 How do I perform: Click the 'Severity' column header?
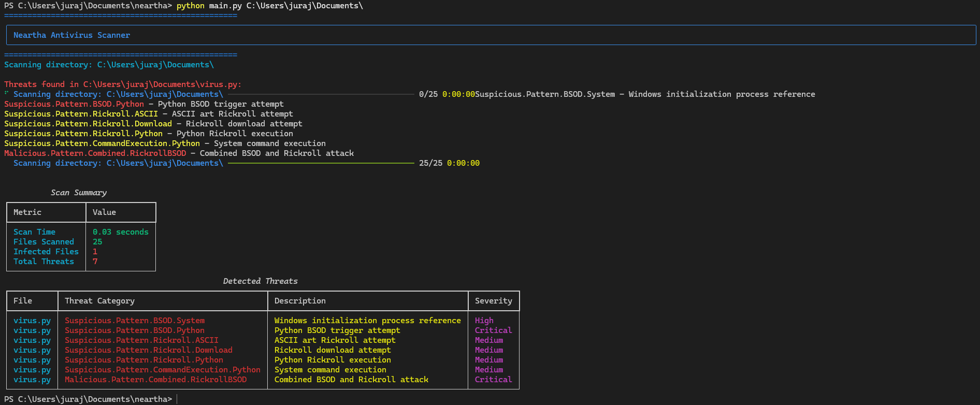tap(494, 301)
